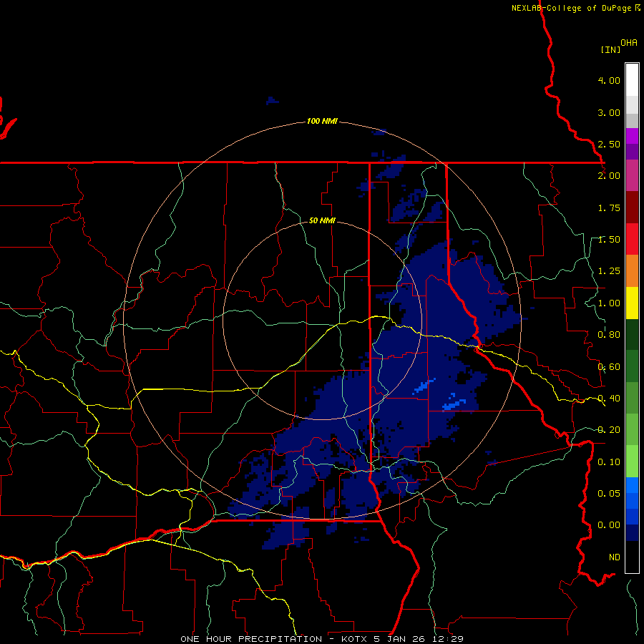Image resolution: width=644 pixels, height=644 pixels.
Task: Click the OHA product label above legend
Action: 629,43
